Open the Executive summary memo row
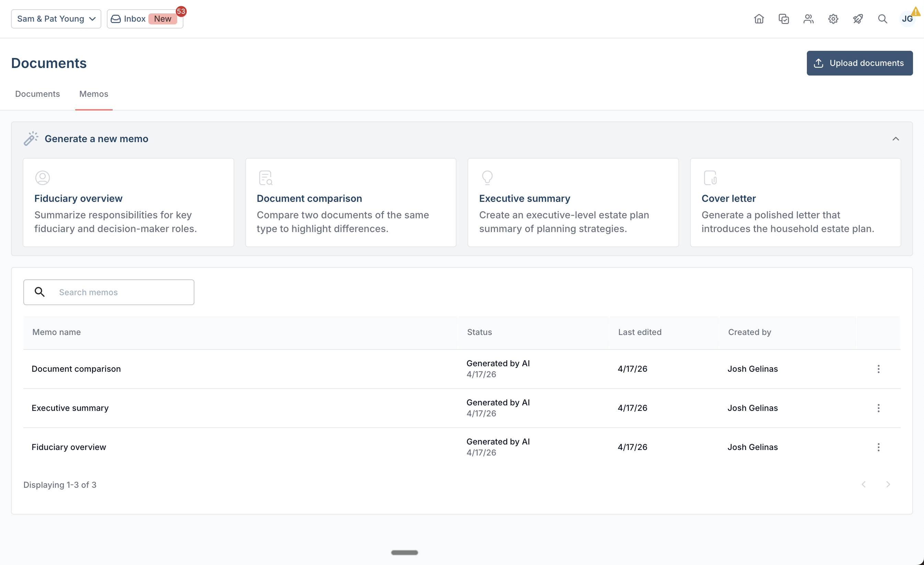The image size is (924, 565). point(462,408)
